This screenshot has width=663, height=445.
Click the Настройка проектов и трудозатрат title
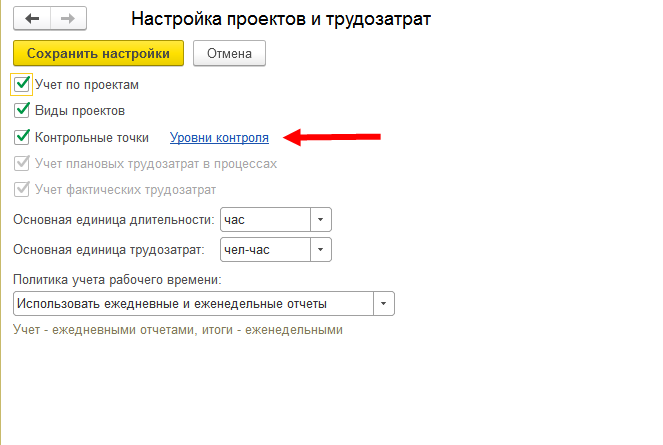pyautogui.click(x=281, y=19)
